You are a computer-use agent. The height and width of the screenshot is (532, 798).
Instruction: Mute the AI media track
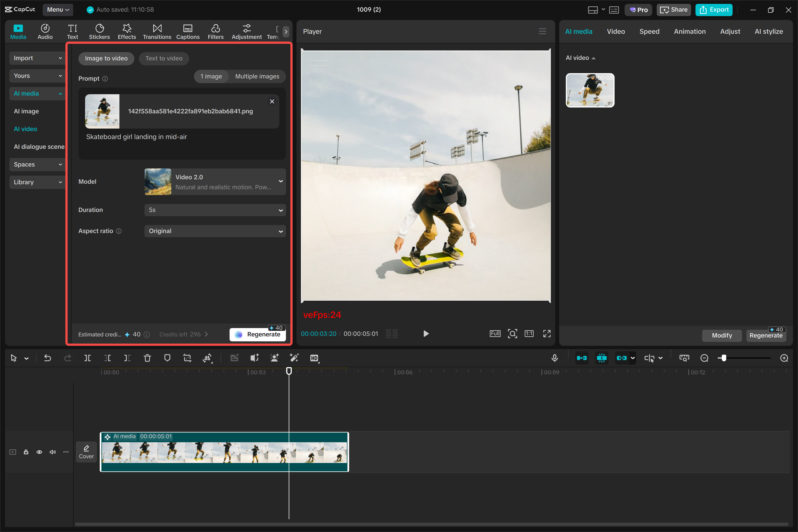coord(53,452)
